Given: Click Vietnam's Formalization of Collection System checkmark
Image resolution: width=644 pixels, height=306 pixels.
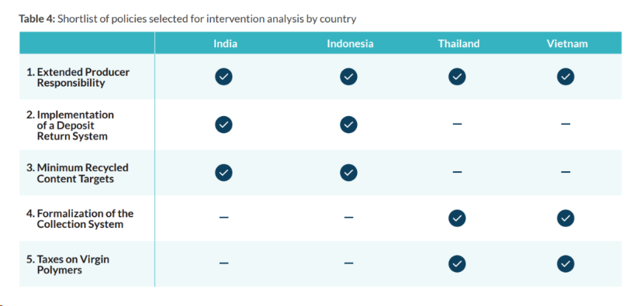Looking at the screenshot, I should click(566, 218).
